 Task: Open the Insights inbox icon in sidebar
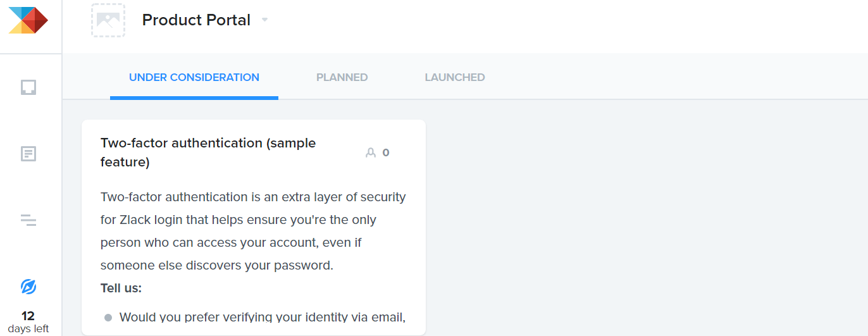pos(28,87)
